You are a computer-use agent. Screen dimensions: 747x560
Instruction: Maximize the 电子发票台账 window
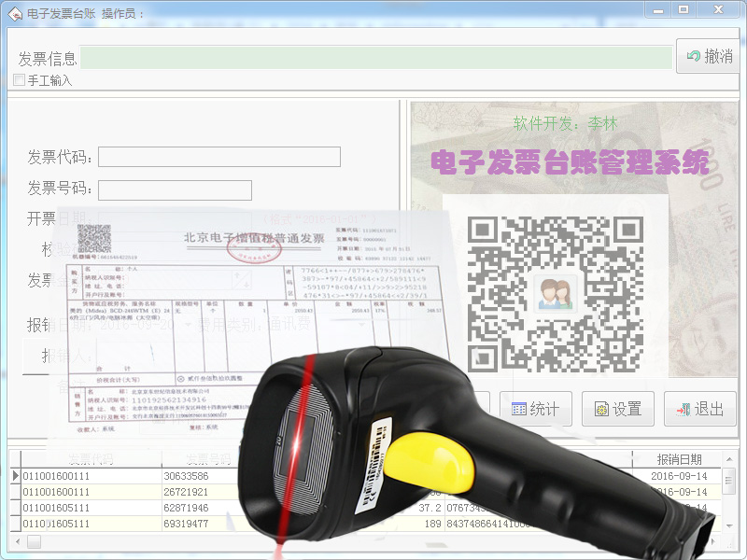point(684,9)
